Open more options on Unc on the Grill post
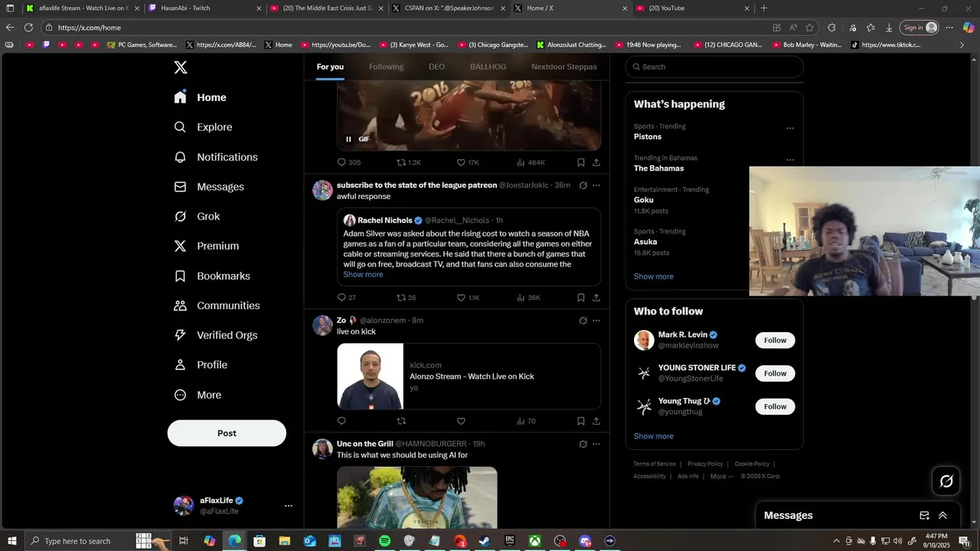The image size is (980, 551). [596, 444]
